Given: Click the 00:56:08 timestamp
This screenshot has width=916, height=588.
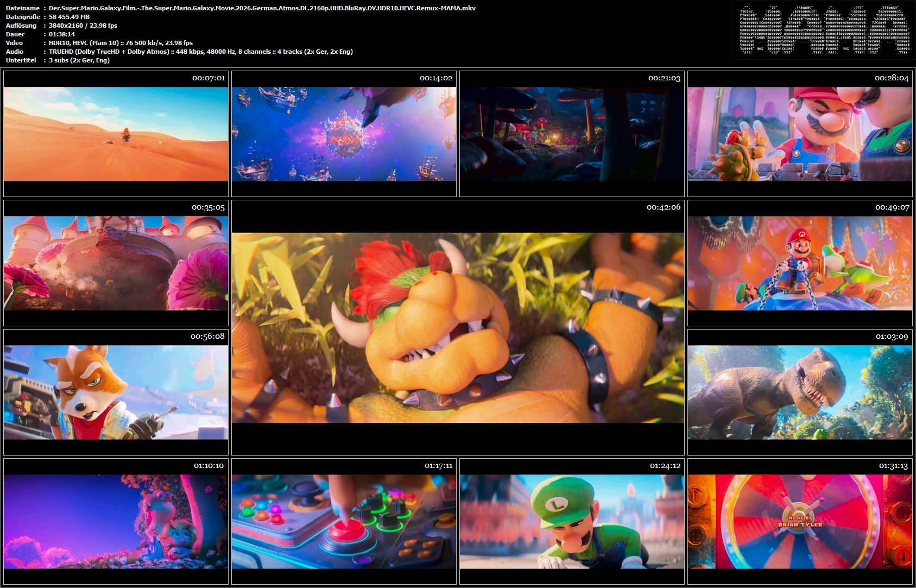Looking at the screenshot, I should (x=207, y=337).
